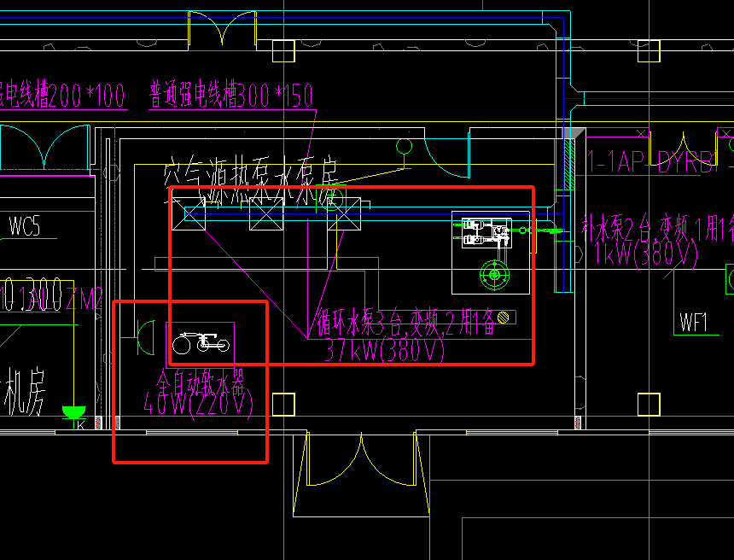Click the yellow hatched circle symbol
Viewport: 734px width, 560px height.
point(504,318)
